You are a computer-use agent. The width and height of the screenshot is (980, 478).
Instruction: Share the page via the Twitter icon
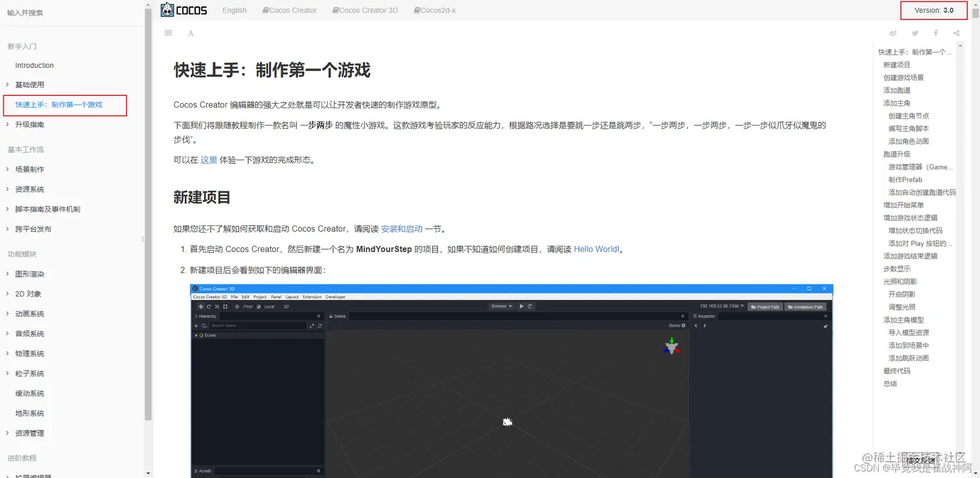[915, 33]
